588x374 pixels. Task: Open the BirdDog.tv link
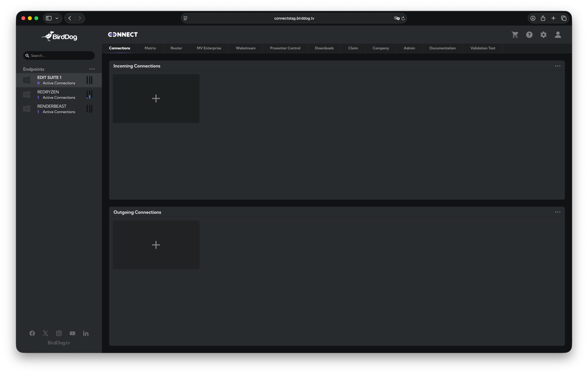coord(59,342)
